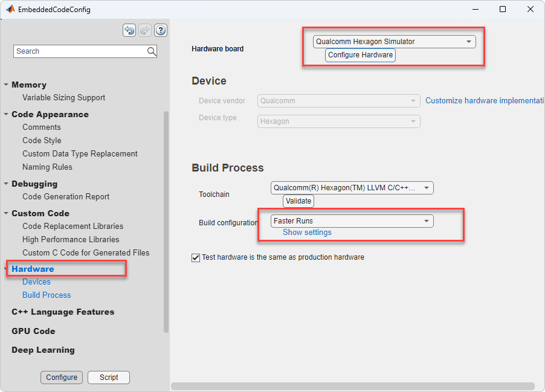Go to Build Process under Hardware
This screenshot has height=392, width=545.
point(47,295)
